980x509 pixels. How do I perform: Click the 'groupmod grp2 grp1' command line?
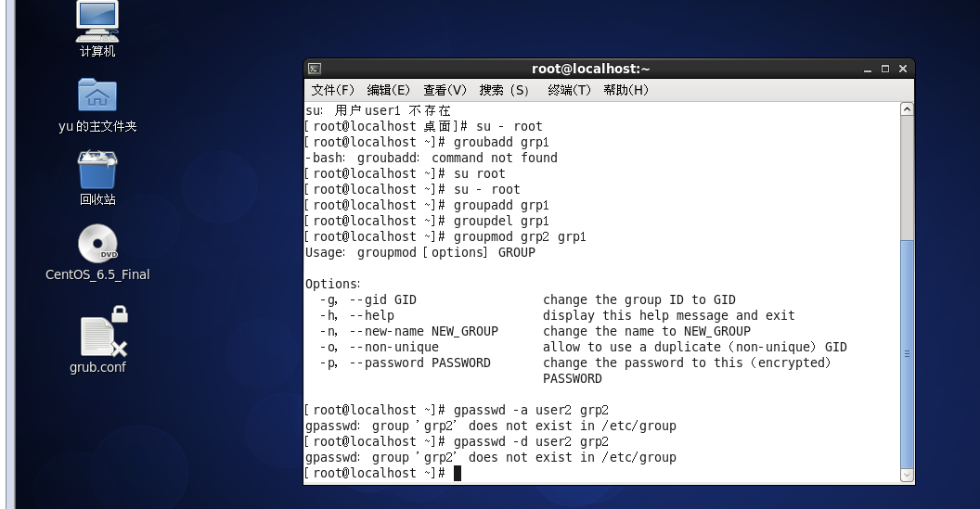[x=445, y=236]
